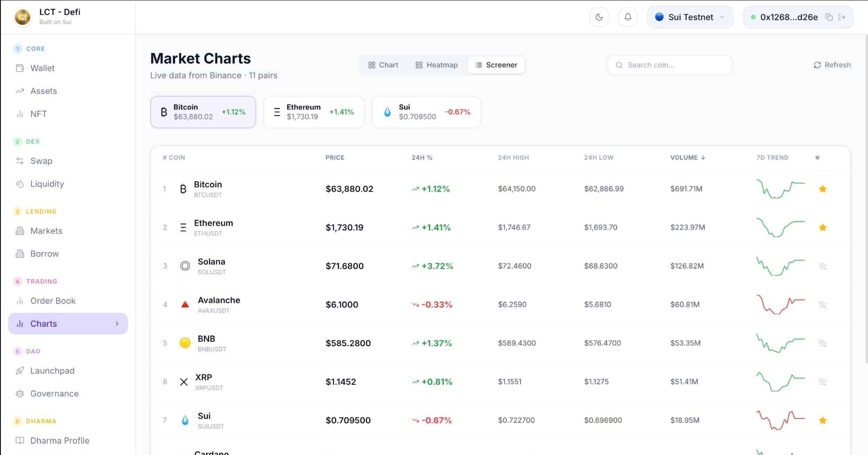This screenshot has height=455, width=868.
Task: Click the Bitcoin coin icon in table
Action: [x=183, y=189]
